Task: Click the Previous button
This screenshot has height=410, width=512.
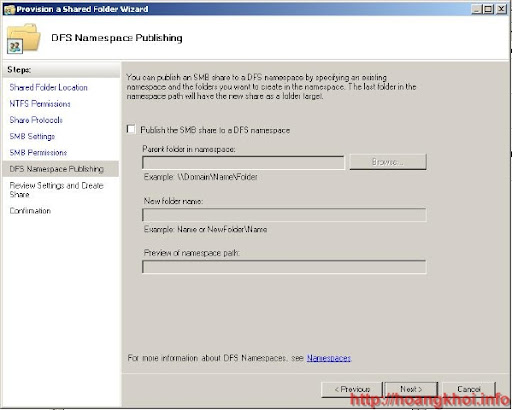Action: point(352,389)
